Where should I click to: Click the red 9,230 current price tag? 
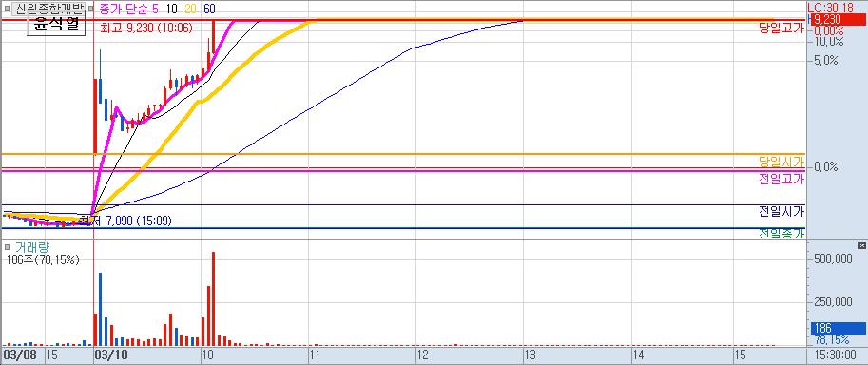point(838,19)
